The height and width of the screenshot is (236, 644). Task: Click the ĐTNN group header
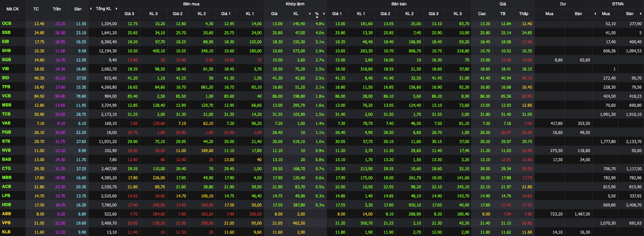click(618, 4)
